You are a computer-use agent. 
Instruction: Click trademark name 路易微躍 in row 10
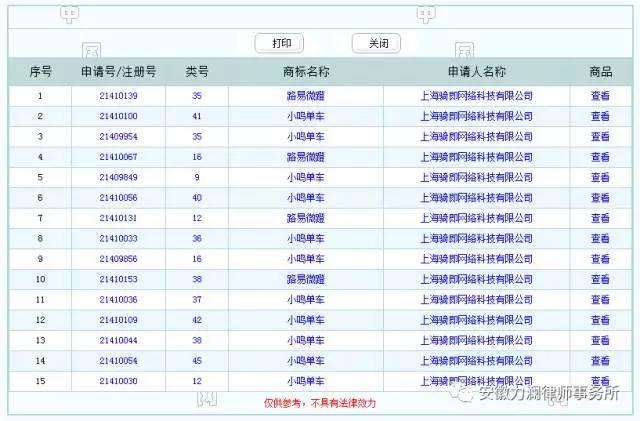(x=306, y=279)
